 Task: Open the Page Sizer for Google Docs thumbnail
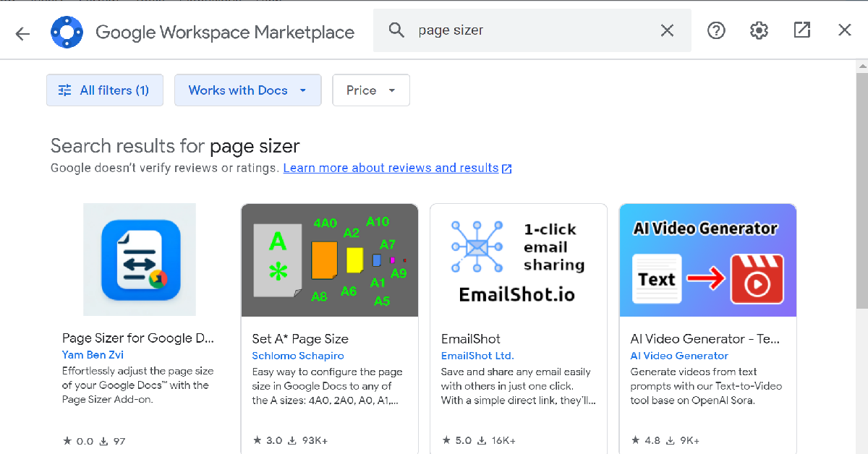pos(140,260)
